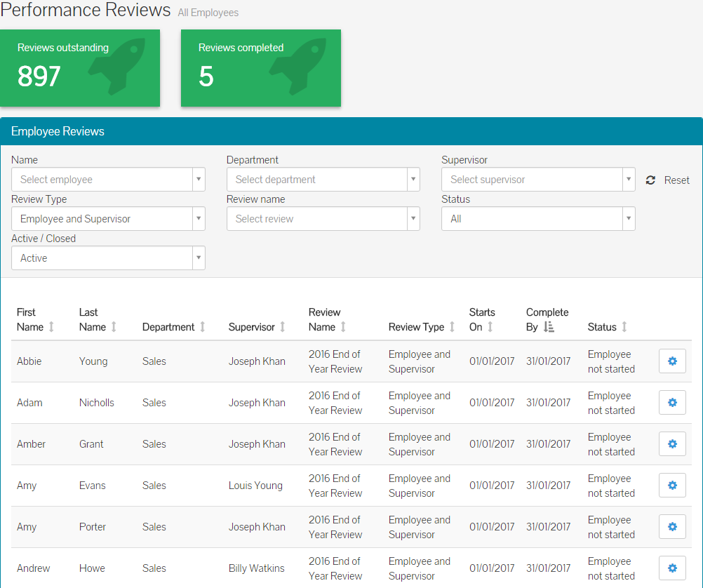Screen dimensions: 703x588
Task: Open settings gear for Amy Evans' review
Action: click(x=672, y=486)
